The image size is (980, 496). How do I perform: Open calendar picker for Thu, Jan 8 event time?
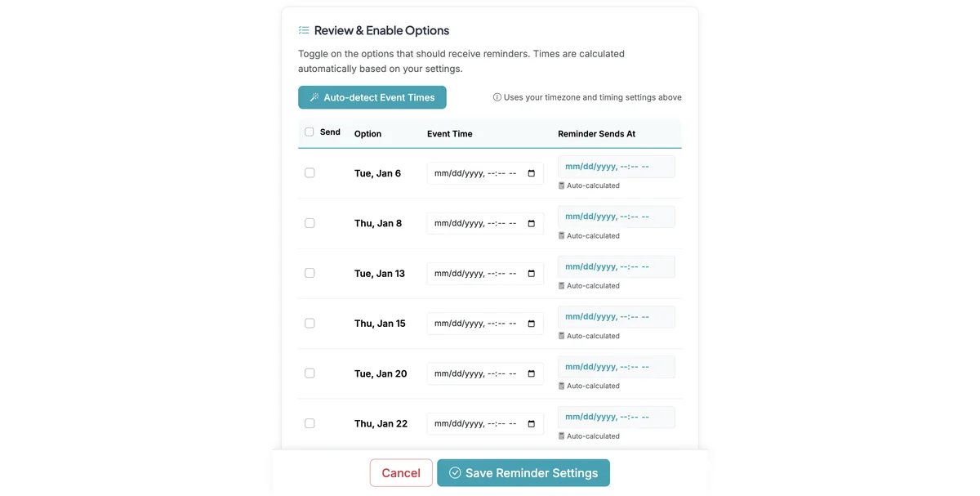coord(532,223)
